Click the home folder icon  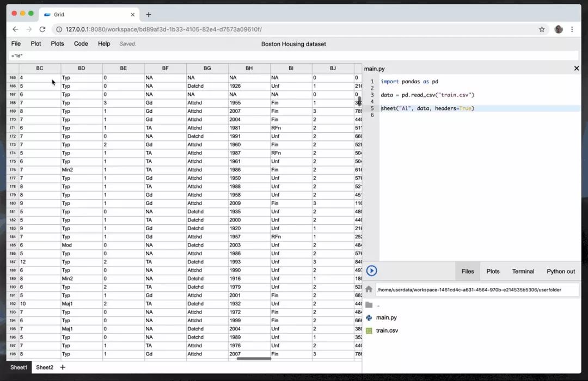(369, 290)
